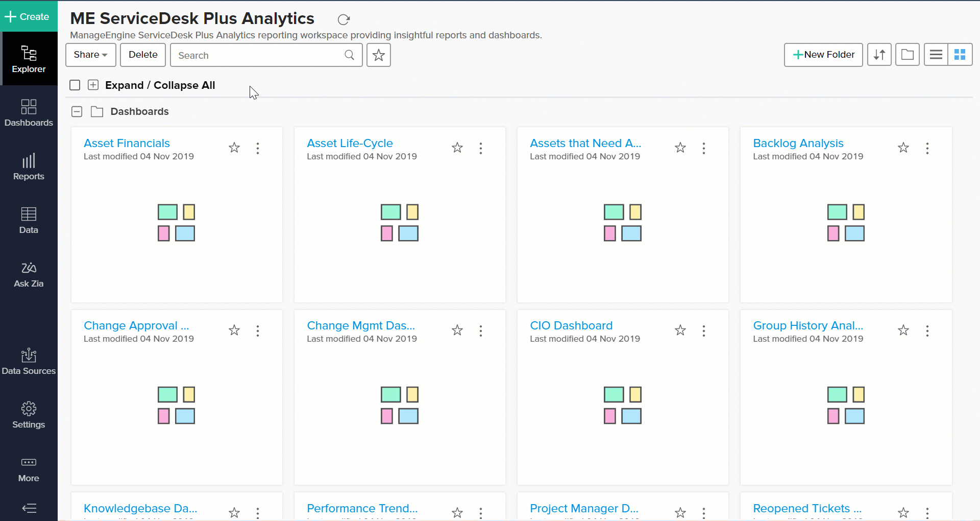
Task: Mark Asset Financials as favorite
Action: point(234,148)
